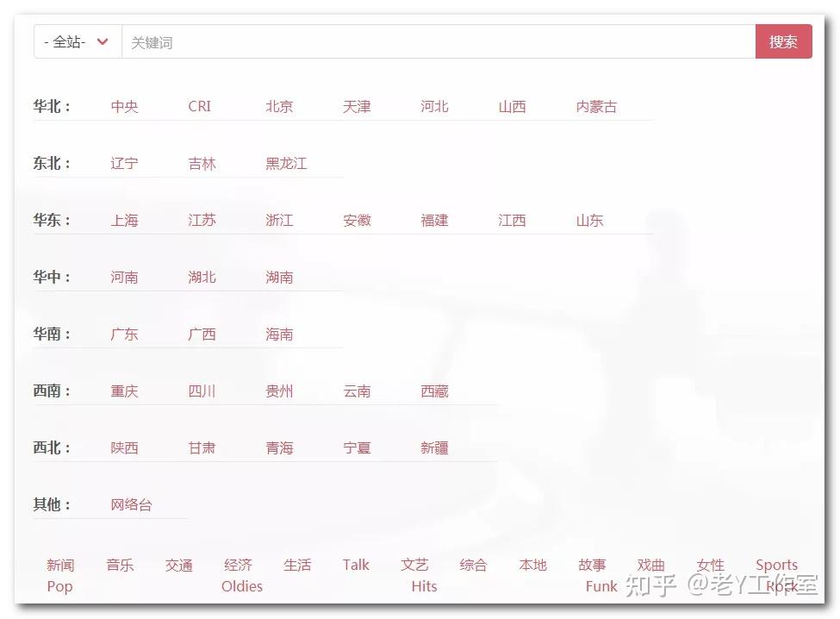Open 广东 under 华南
The image size is (840, 619).
pyautogui.click(x=124, y=335)
